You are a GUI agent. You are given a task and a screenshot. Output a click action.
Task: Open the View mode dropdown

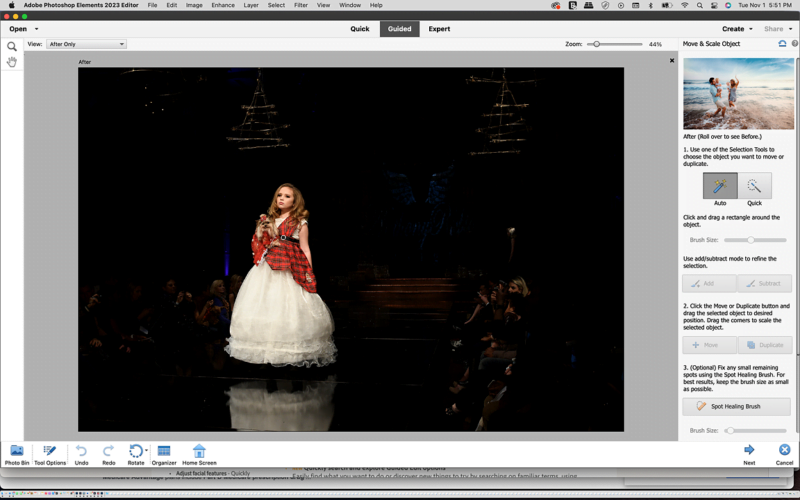coord(86,44)
